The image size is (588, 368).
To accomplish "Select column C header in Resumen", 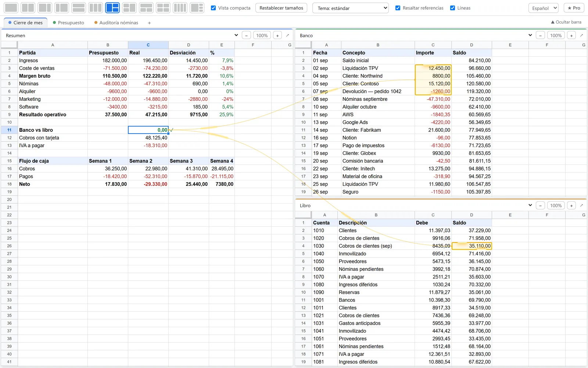I will (148, 45).
